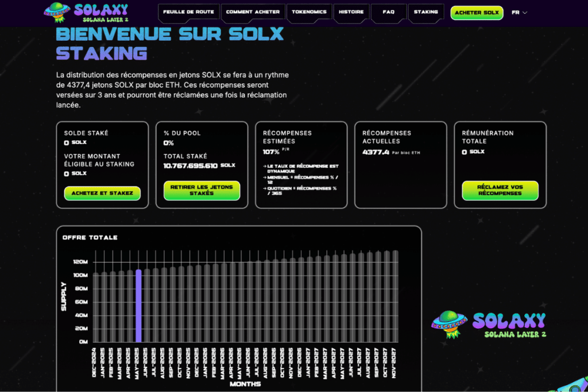Click the total staked value 10.767.695.610
Viewport: 588px width, 392px height.
click(191, 166)
